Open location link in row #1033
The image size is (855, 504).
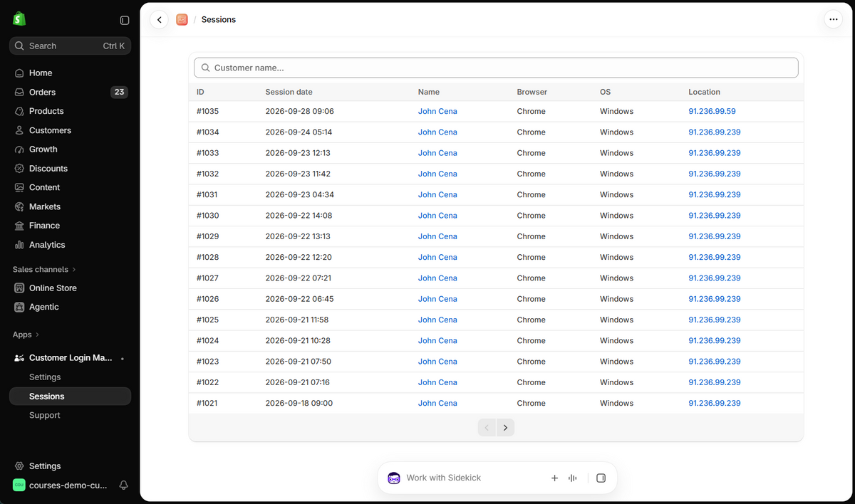pos(715,153)
